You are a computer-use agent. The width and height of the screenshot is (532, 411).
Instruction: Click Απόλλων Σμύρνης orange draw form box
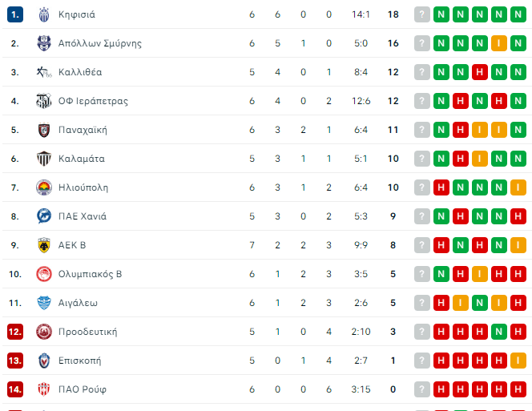point(499,43)
